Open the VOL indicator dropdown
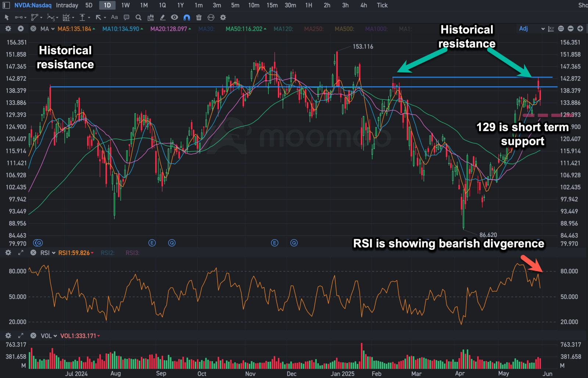This screenshot has width=588, height=378. (x=49, y=336)
